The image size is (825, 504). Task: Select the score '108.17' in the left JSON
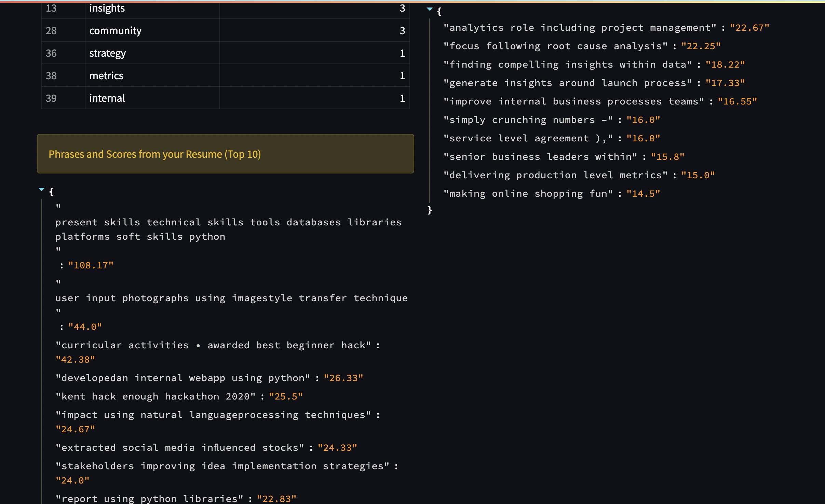tap(91, 265)
